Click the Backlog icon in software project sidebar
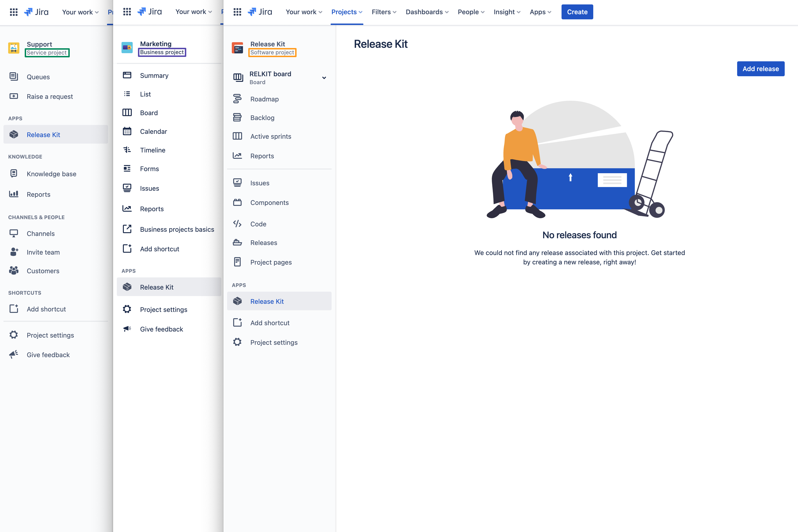This screenshot has height=532, width=798. point(237,117)
